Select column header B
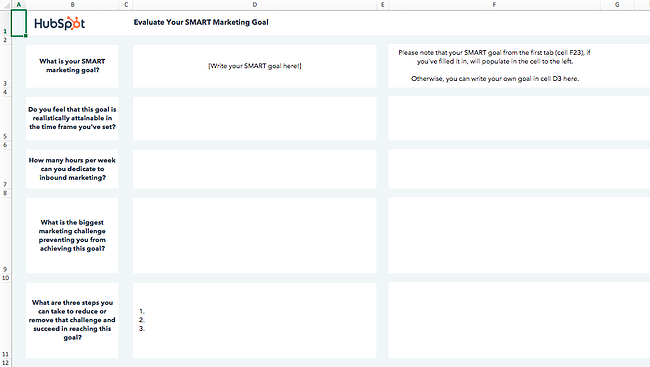The width and height of the screenshot is (650, 367). [x=73, y=5]
